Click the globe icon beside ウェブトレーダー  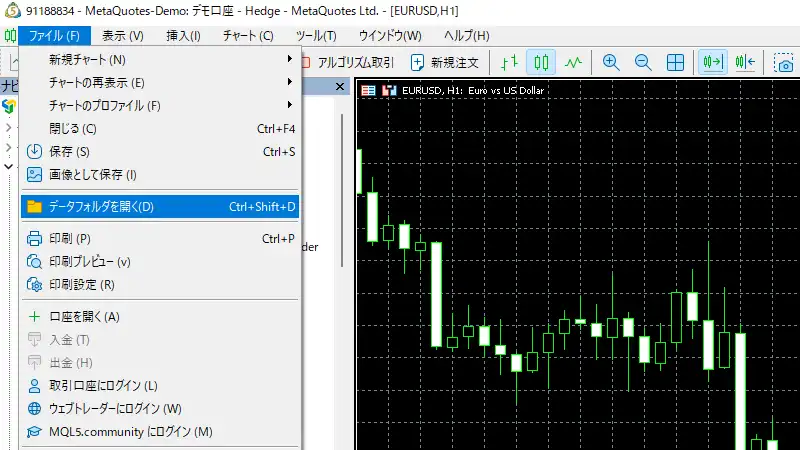click(34, 408)
